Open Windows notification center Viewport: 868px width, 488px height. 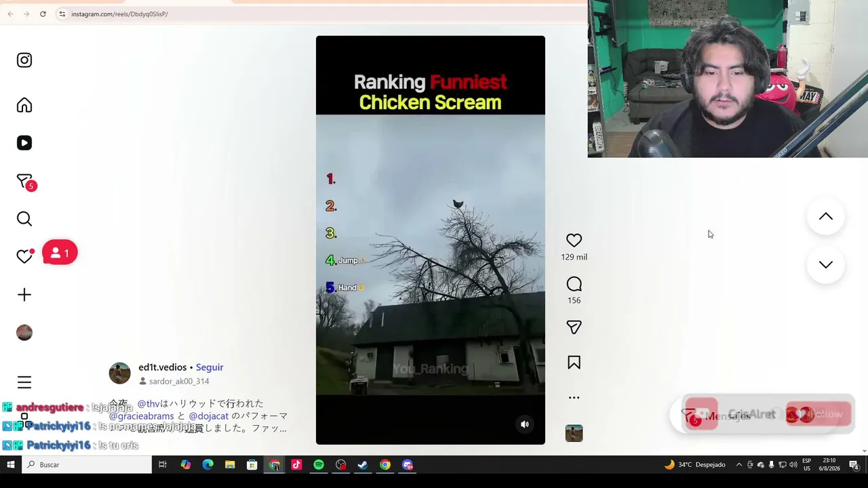tap(854, 465)
